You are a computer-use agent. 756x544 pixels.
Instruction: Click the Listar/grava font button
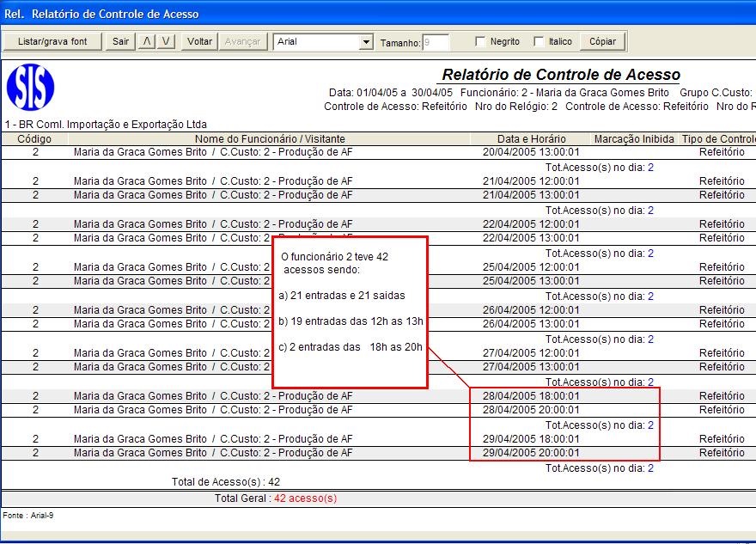(x=52, y=41)
